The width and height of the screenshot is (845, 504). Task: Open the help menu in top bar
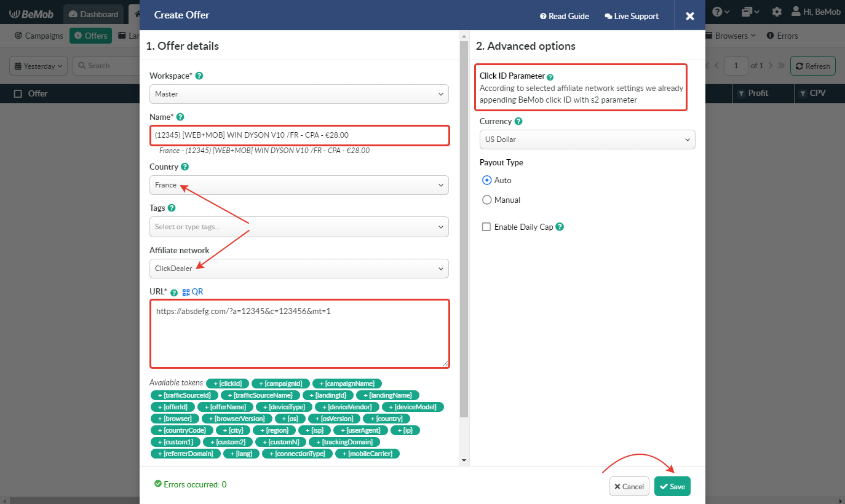(x=721, y=12)
